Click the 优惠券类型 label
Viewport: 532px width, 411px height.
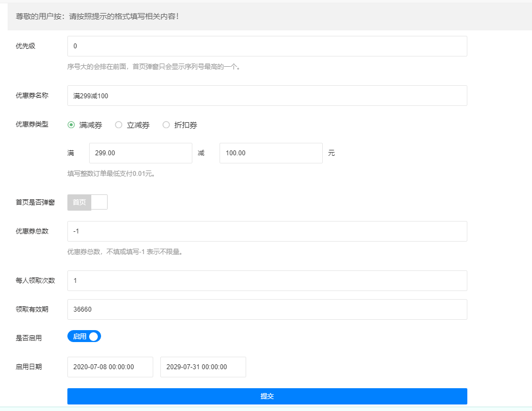(32, 124)
